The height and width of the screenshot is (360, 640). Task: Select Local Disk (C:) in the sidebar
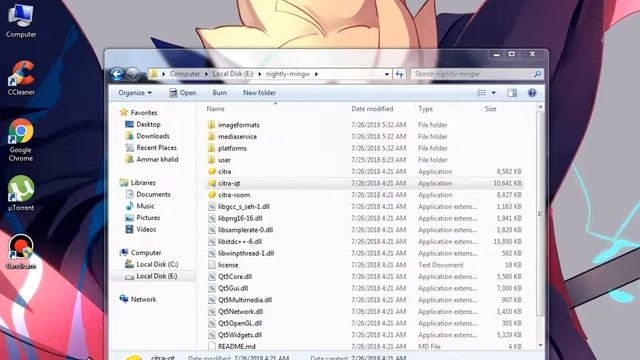click(151, 264)
